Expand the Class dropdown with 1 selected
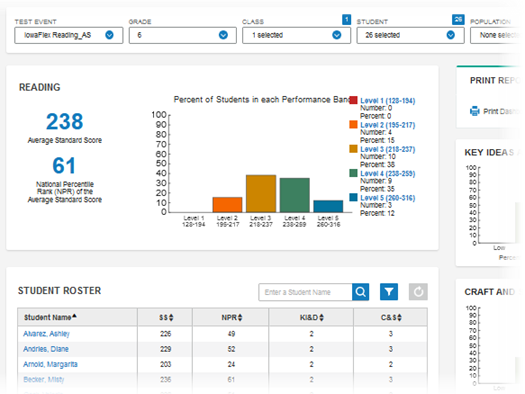 tap(296, 35)
